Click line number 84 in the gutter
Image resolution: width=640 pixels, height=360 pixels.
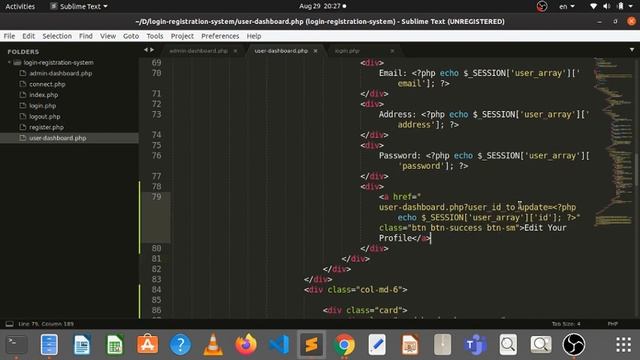156,290
